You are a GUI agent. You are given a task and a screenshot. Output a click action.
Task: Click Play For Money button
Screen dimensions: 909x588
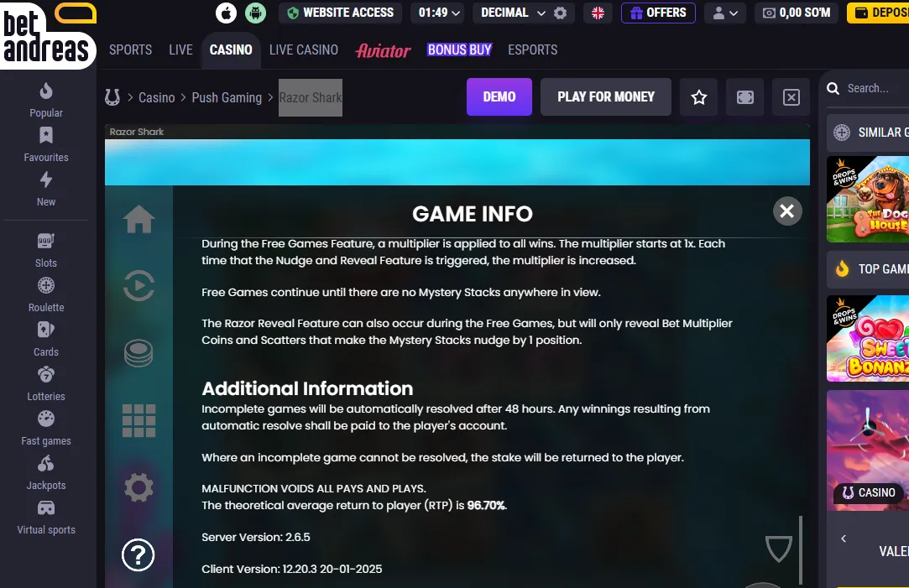[606, 96]
